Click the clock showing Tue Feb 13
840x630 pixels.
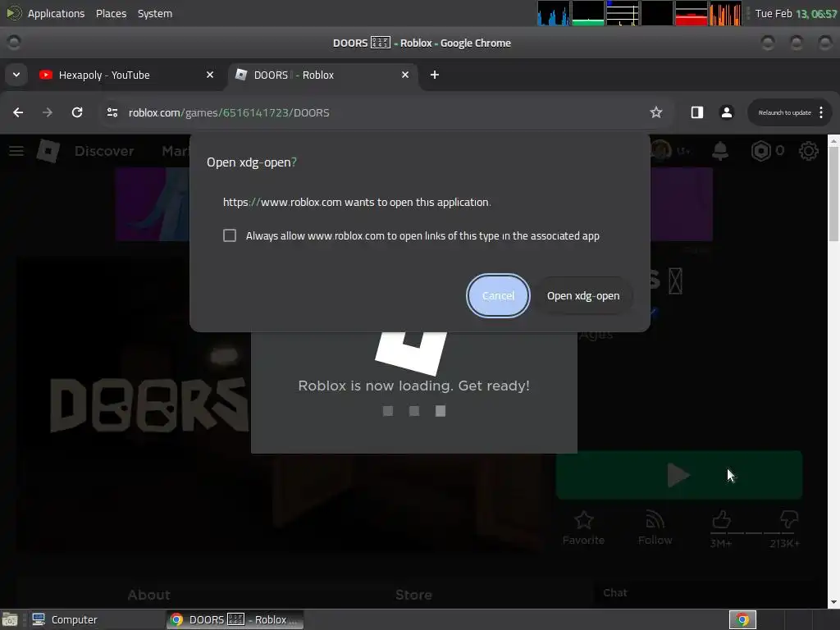coord(796,13)
